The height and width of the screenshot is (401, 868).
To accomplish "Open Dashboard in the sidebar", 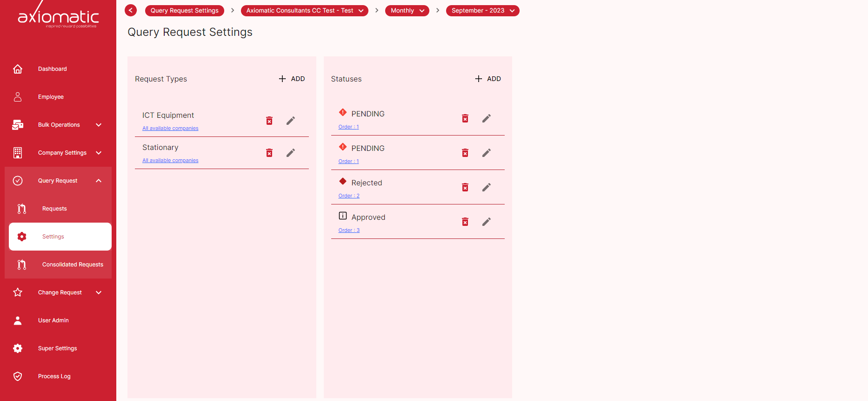I will click(x=58, y=69).
